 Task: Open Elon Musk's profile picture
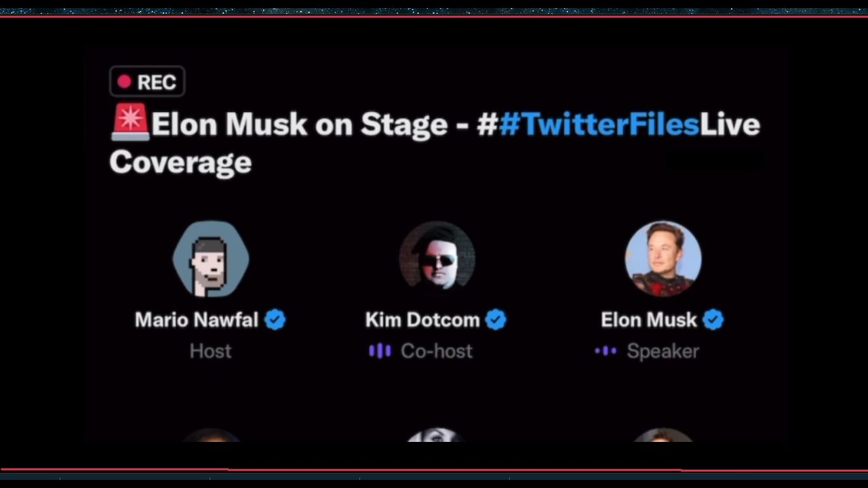coord(663,259)
